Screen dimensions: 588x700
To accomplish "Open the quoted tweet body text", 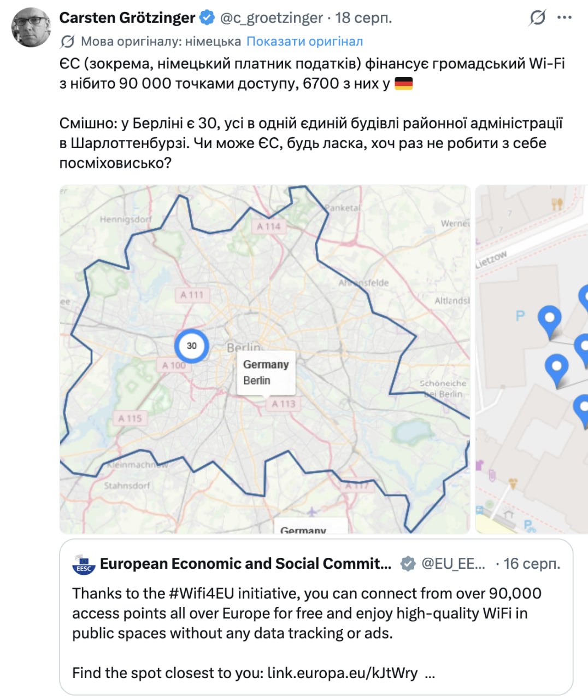I will point(307,633).
